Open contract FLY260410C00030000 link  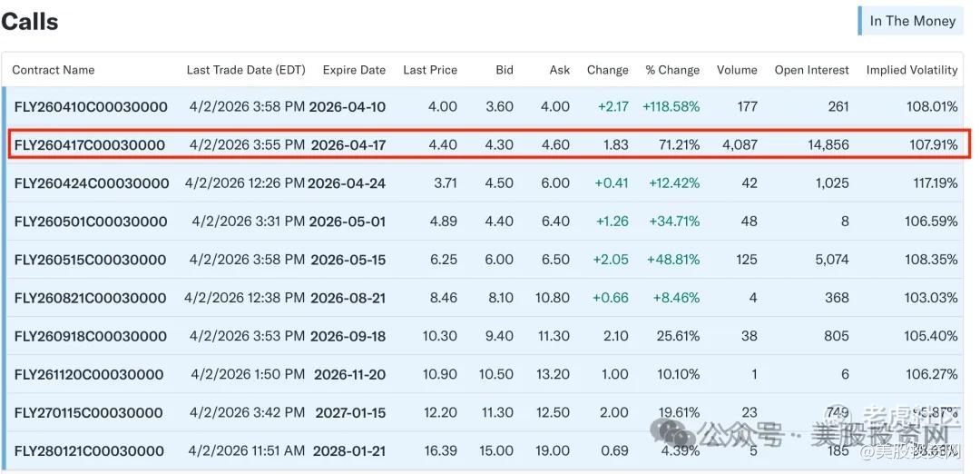pos(91,107)
